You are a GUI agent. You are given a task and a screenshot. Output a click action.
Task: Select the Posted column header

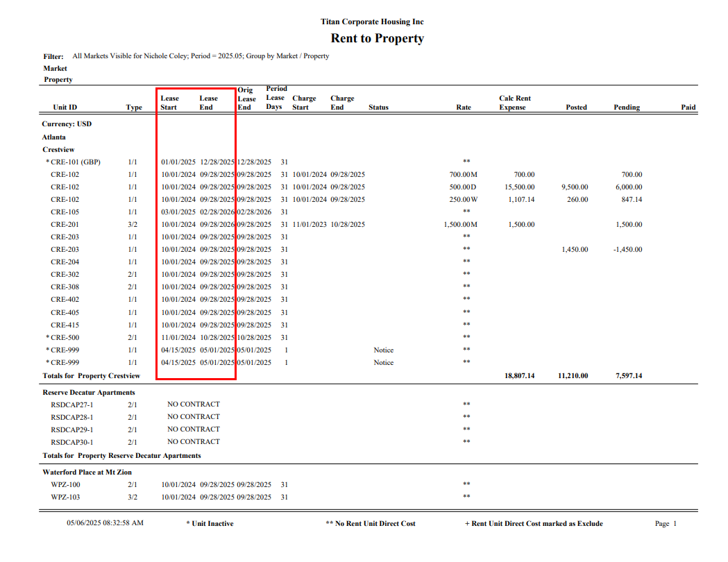coord(575,108)
